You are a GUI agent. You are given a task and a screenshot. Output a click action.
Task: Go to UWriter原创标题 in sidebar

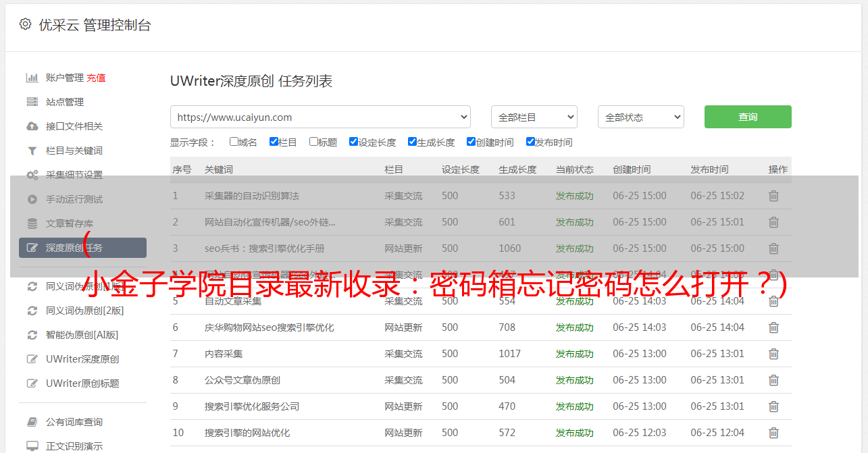(x=82, y=383)
